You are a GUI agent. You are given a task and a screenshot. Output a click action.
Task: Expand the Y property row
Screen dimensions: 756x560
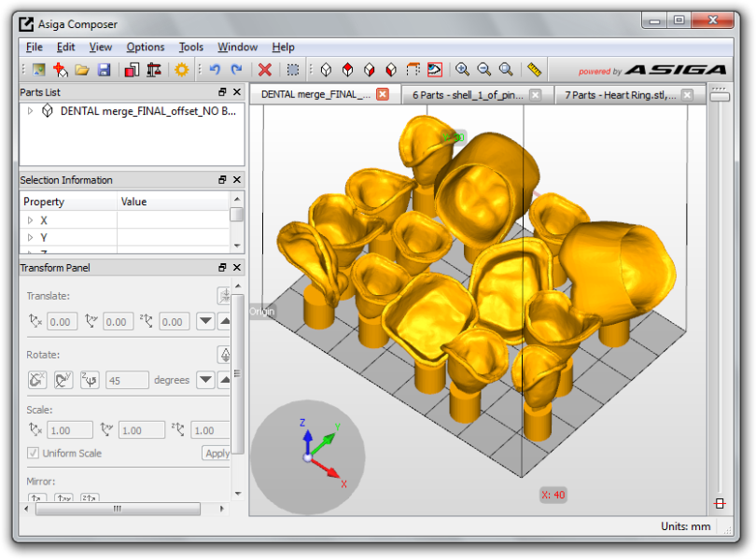pyautogui.click(x=30, y=237)
